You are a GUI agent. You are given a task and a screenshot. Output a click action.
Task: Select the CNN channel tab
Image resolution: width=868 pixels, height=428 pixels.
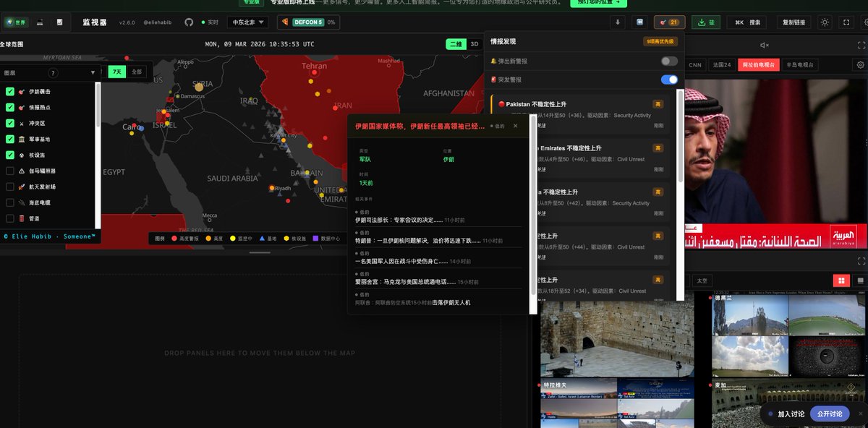point(695,65)
